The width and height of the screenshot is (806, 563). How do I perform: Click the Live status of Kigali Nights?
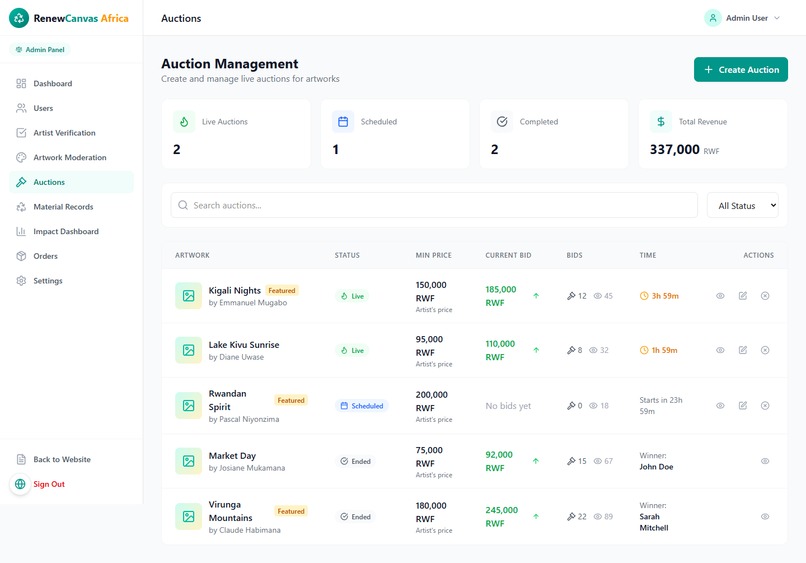pyautogui.click(x=352, y=296)
